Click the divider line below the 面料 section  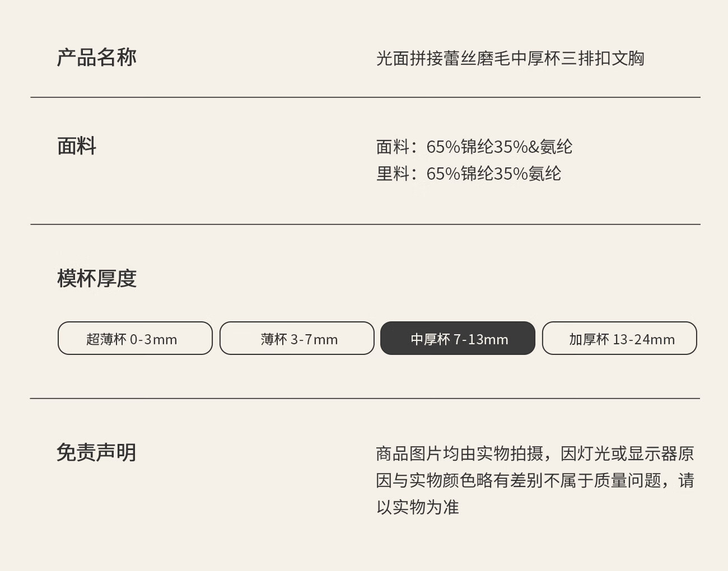365,224
